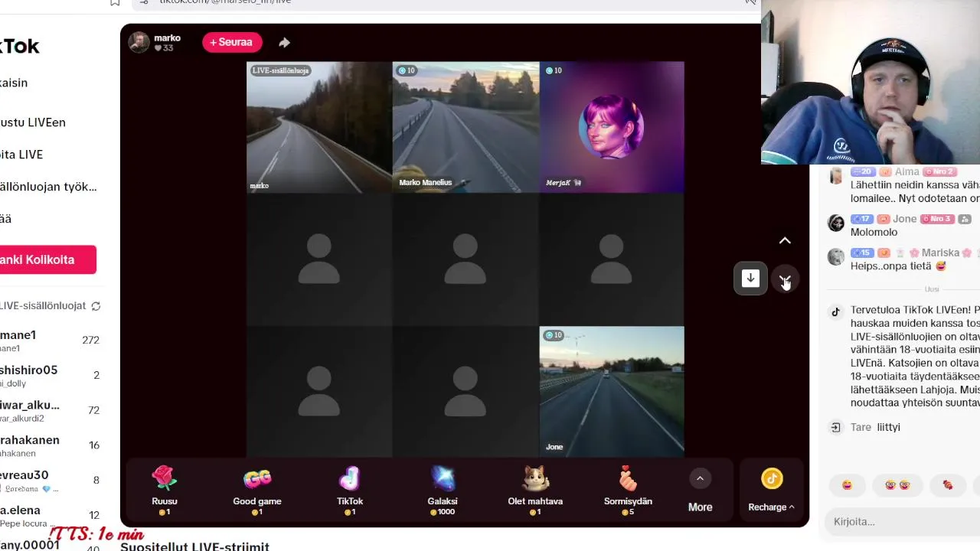
Task: Click the Molomolo chat message
Action: tap(874, 233)
